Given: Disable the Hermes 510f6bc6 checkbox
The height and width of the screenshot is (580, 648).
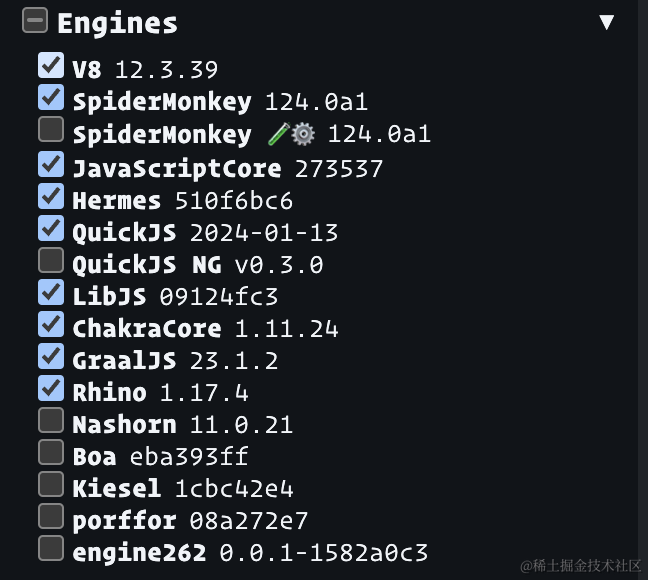Looking at the screenshot, I should pyautogui.click(x=51, y=196).
